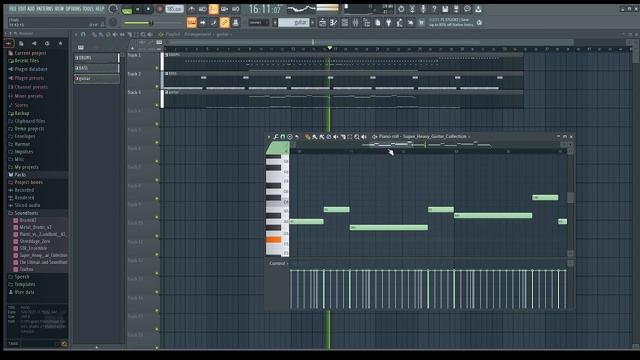
Task: Click the time display showing 16:11:07
Action: [264, 9]
